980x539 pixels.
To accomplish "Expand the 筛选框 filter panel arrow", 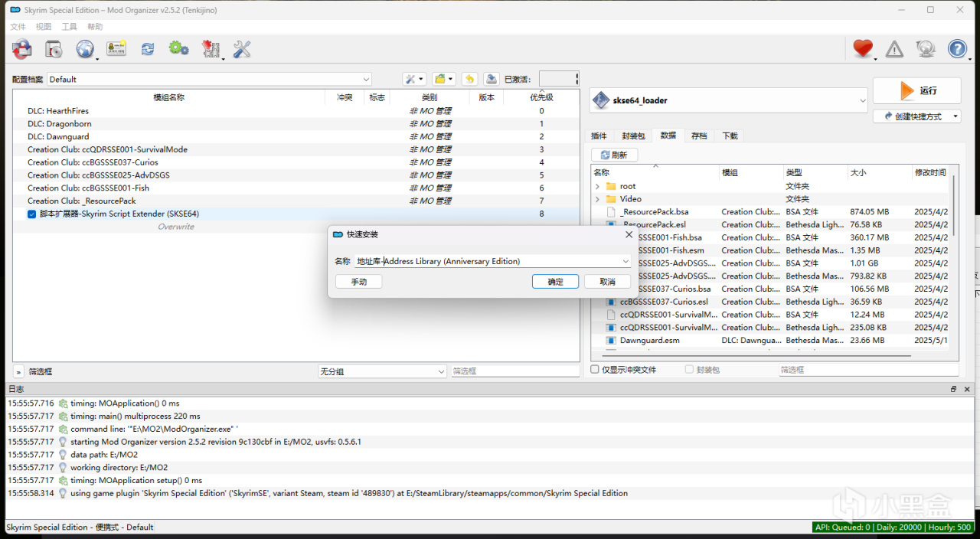I will tap(18, 371).
